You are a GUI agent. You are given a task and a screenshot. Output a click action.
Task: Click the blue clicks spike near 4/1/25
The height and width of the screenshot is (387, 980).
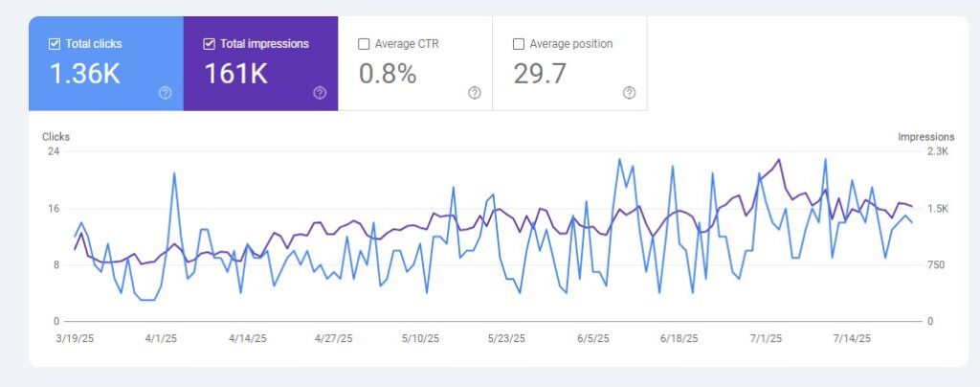174,174
